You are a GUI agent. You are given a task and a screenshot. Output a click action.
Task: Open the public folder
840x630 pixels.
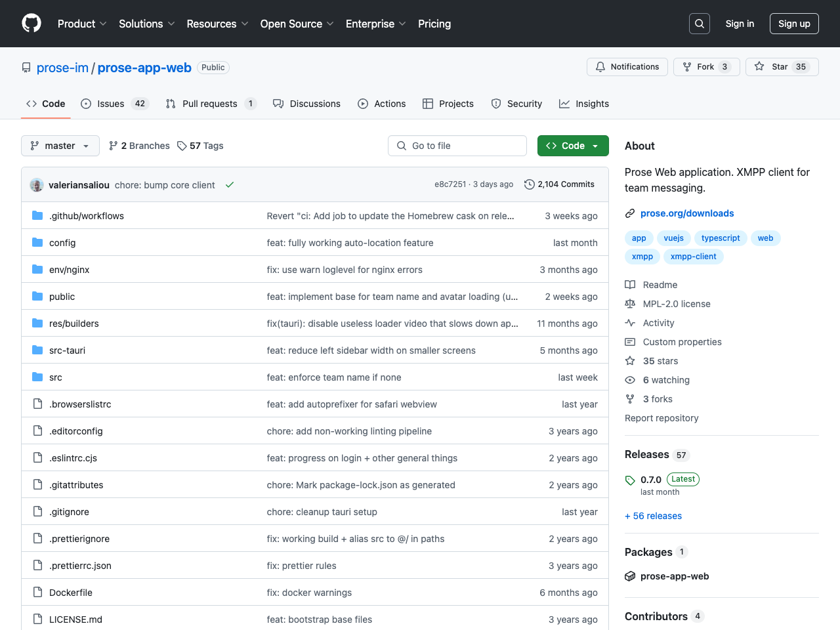click(x=62, y=297)
